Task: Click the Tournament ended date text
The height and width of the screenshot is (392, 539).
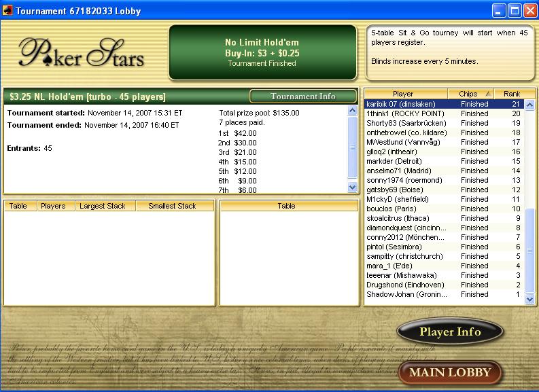Action: click(x=93, y=125)
